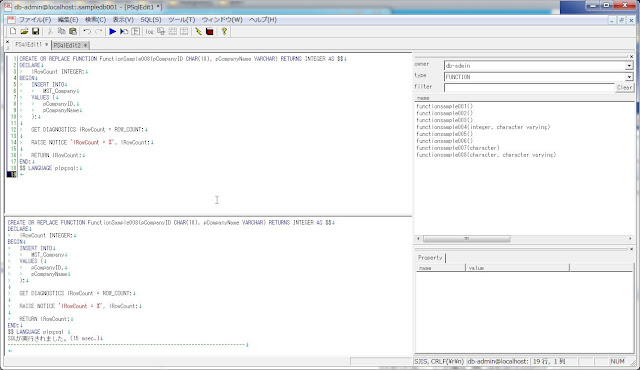
Task: Open a file using the folder icon
Action: coord(24,31)
